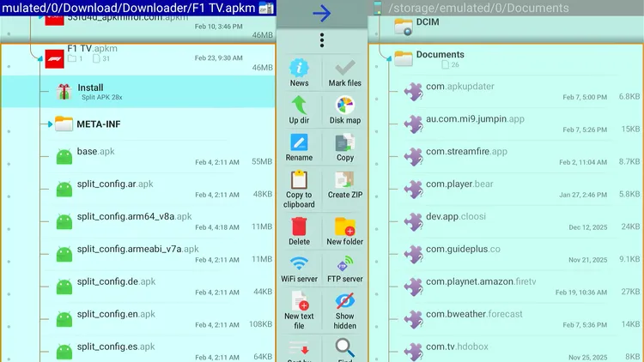Viewport: 644px width, 362px height.
Task: Click the Documents folder icon
Action: 404,58
